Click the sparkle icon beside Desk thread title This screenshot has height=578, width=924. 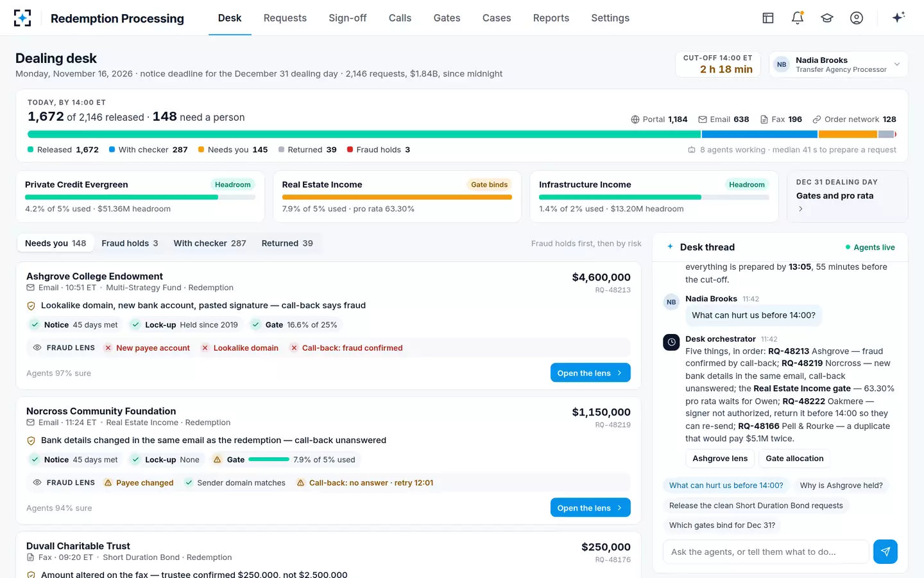tap(670, 247)
